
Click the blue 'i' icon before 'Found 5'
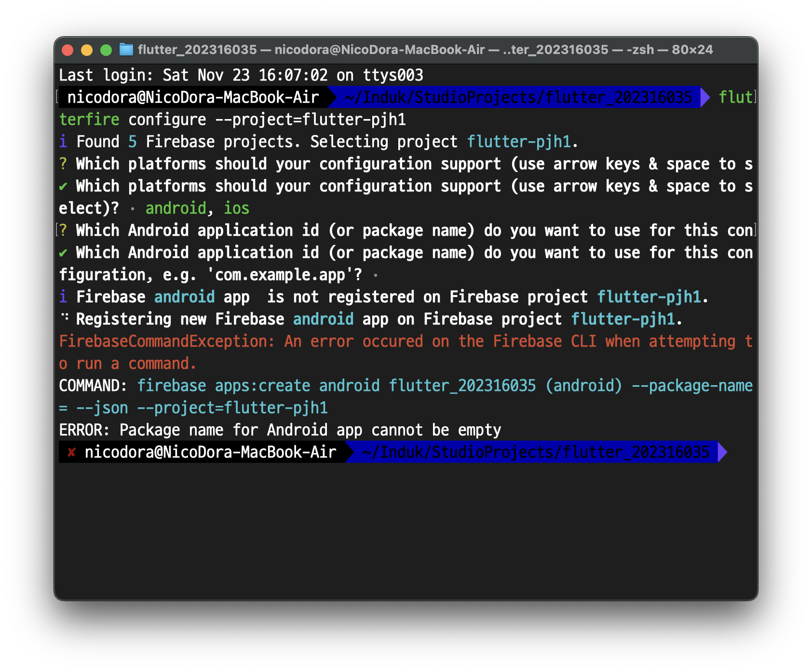coord(63,142)
